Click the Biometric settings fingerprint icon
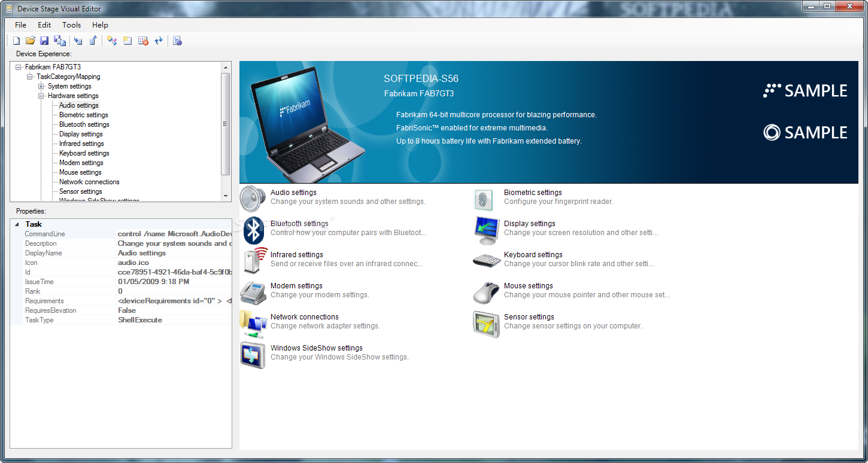868x463 pixels. [484, 200]
